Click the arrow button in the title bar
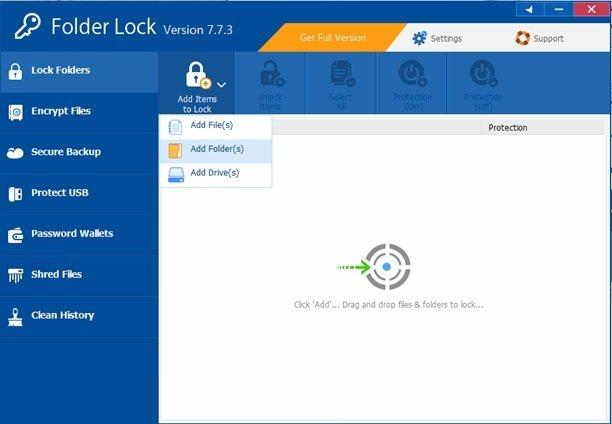The image size is (612, 424). click(x=530, y=9)
